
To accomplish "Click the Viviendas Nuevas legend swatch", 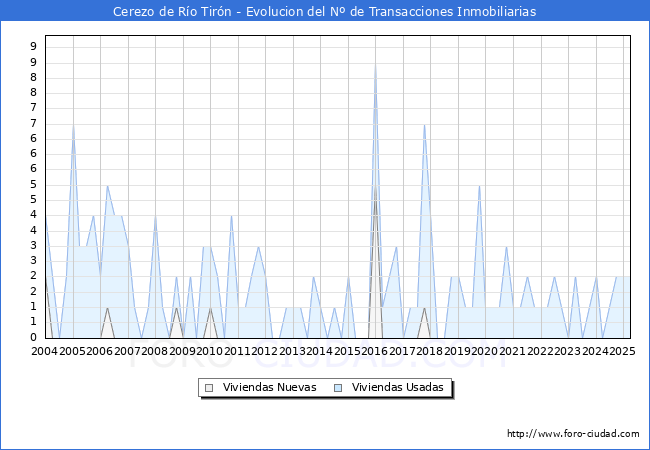I will pyautogui.click(x=209, y=388).
